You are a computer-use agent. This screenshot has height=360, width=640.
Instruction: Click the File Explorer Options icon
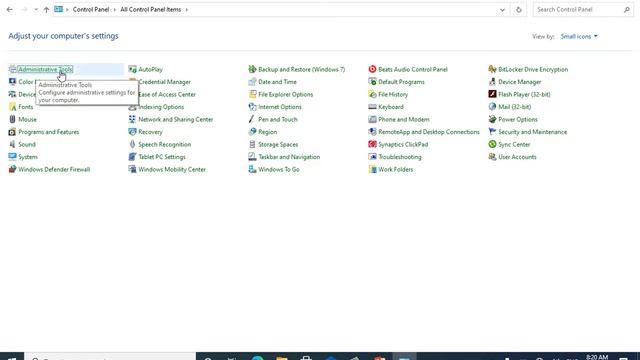tap(252, 94)
